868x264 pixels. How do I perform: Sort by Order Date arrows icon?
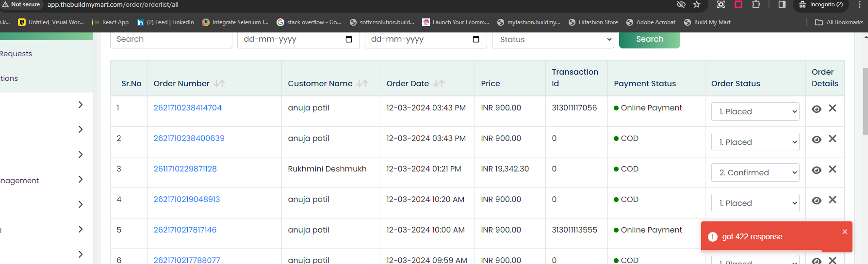(439, 83)
